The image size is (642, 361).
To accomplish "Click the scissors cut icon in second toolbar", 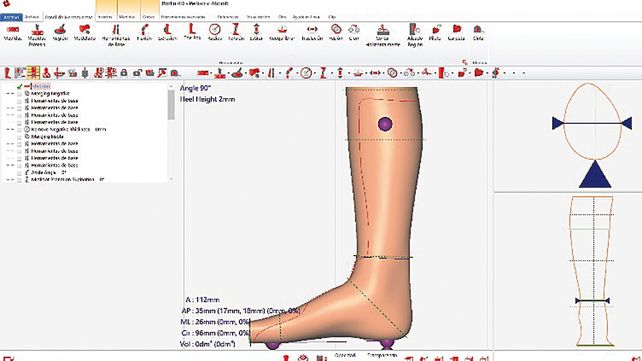I will [426, 73].
